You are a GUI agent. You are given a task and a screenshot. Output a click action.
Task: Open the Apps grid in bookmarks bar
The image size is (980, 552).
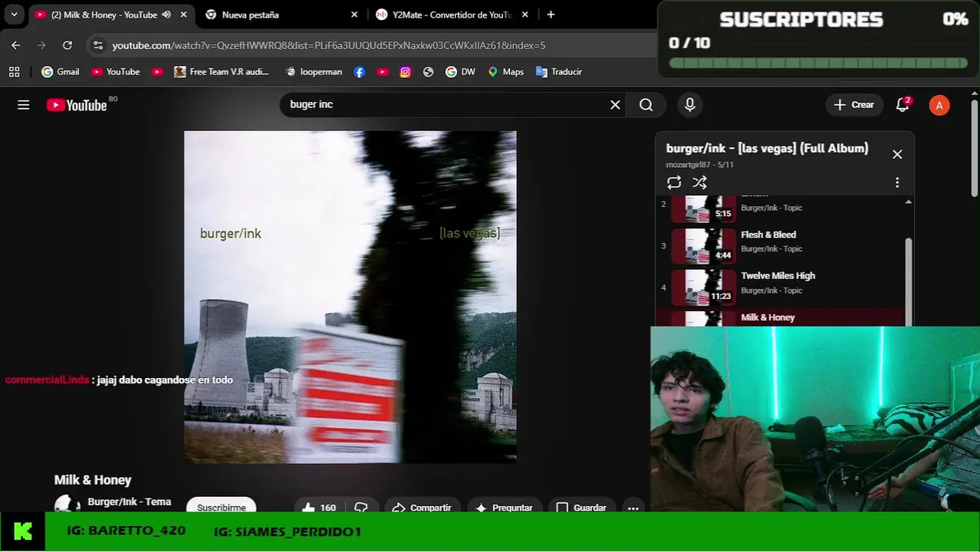[x=14, y=71]
